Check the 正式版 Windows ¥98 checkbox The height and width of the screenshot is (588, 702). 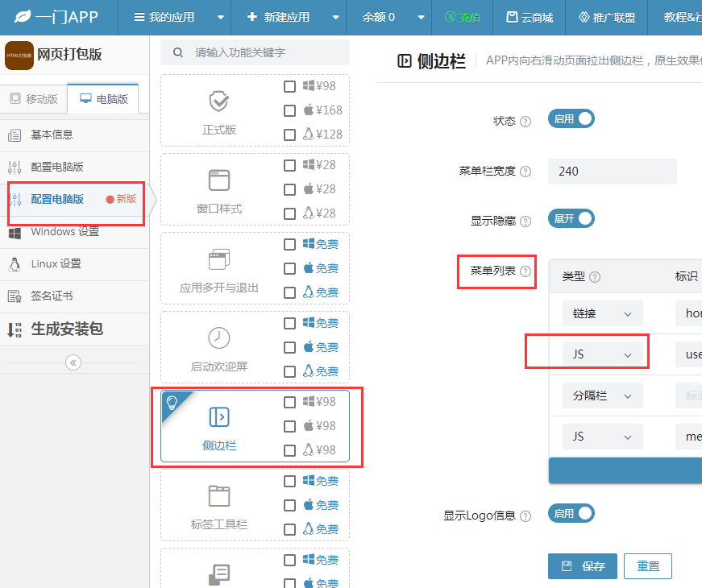[x=289, y=86]
